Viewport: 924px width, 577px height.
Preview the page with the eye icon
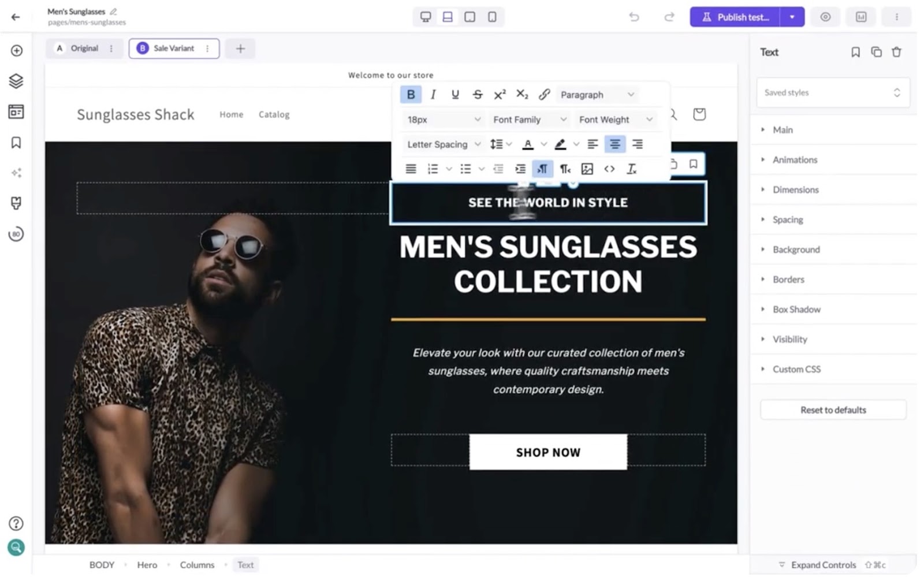click(825, 17)
